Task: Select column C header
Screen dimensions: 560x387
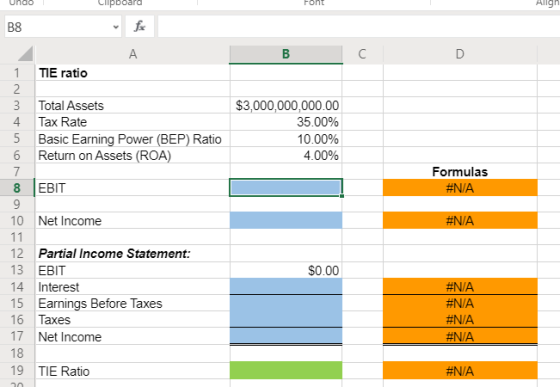Action: 362,54
